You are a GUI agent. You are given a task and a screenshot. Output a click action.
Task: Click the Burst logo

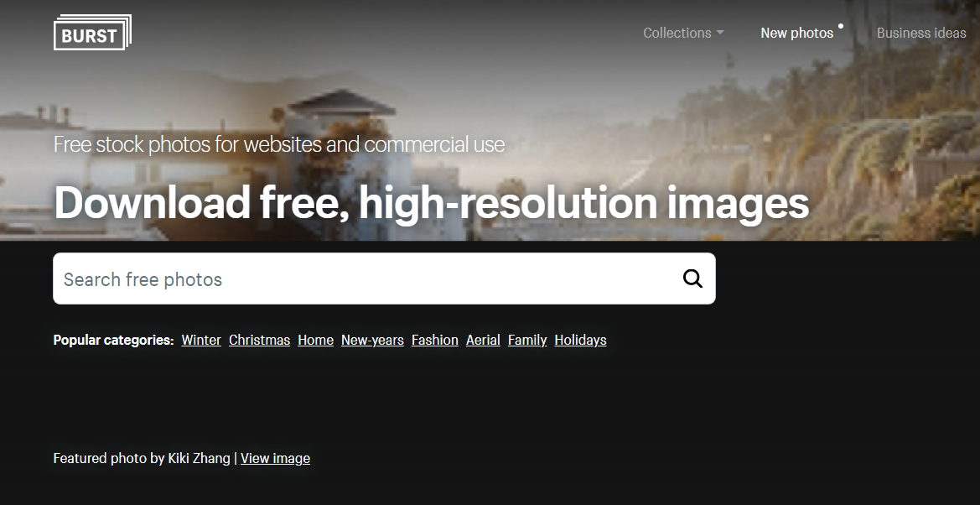[92, 33]
